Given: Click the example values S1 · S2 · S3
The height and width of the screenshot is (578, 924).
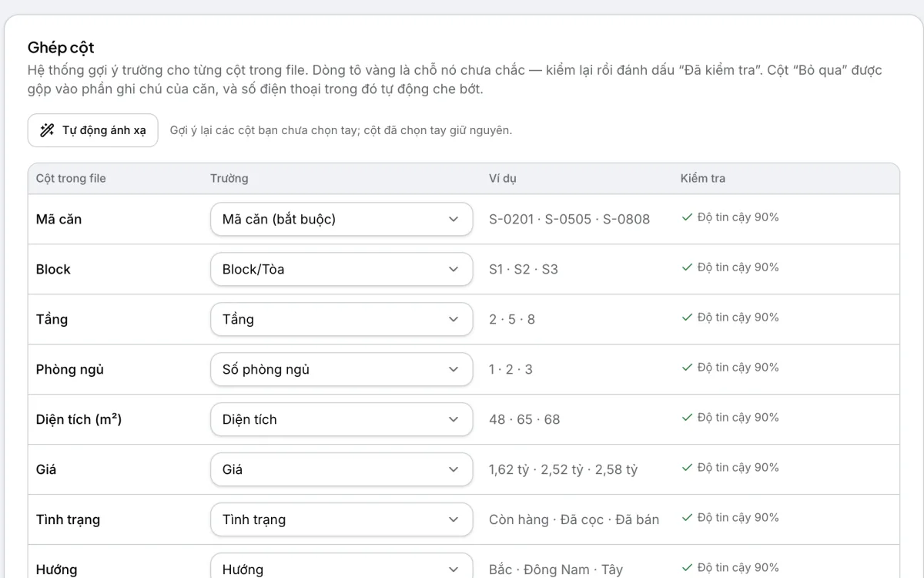Looking at the screenshot, I should pyautogui.click(x=524, y=269).
